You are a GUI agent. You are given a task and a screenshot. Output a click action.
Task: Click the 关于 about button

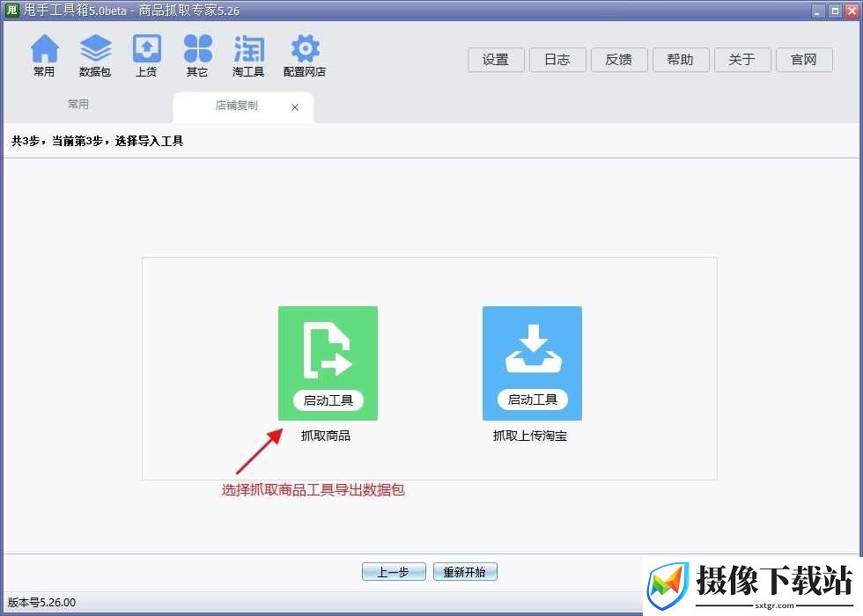point(742,60)
